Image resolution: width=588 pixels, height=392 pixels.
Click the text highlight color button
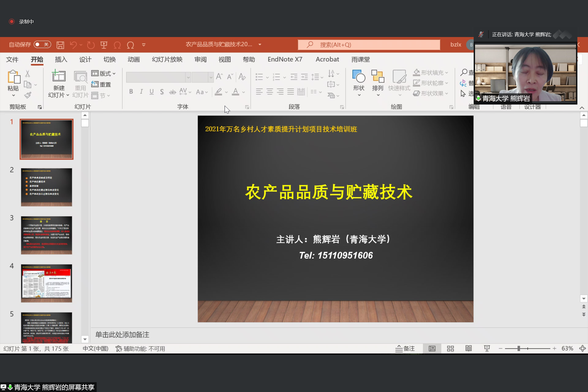[218, 92]
